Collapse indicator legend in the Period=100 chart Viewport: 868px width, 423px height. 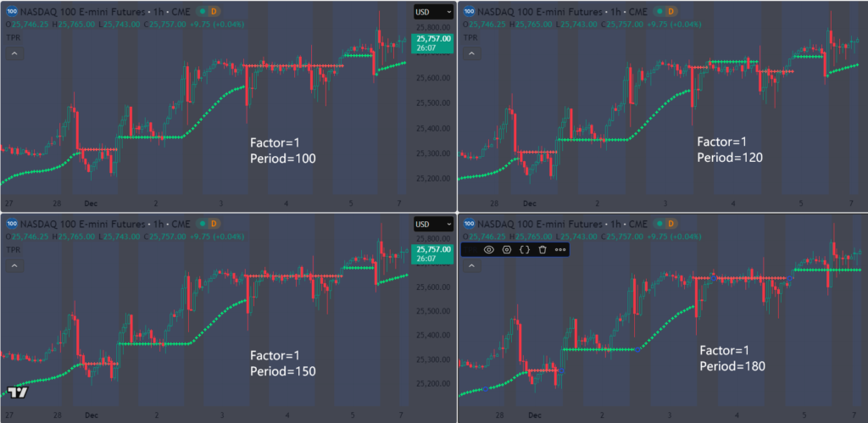coord(14,53)
